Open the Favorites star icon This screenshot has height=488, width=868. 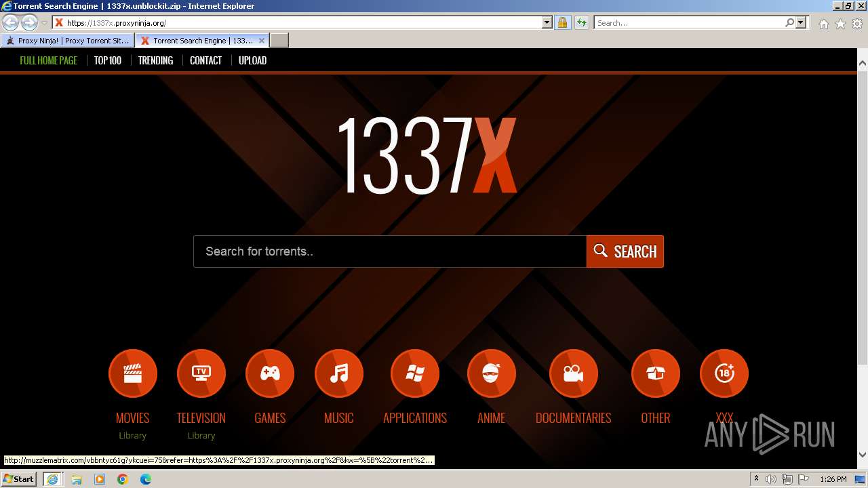[x=840, y=24]
